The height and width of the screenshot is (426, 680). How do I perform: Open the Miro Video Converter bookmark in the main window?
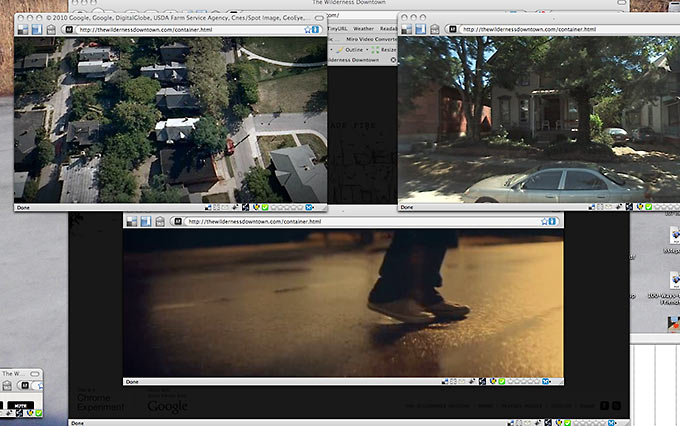[x=371, y=39]
